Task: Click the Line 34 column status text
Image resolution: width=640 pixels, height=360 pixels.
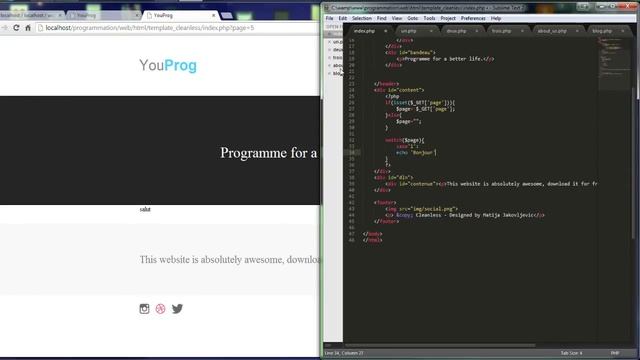Action: [x=344, y=353]
